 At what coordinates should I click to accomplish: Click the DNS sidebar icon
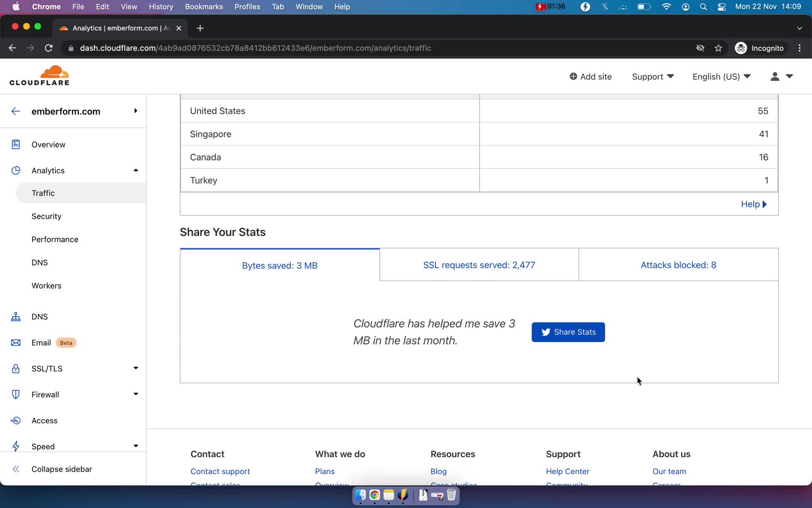click(15, 316)
